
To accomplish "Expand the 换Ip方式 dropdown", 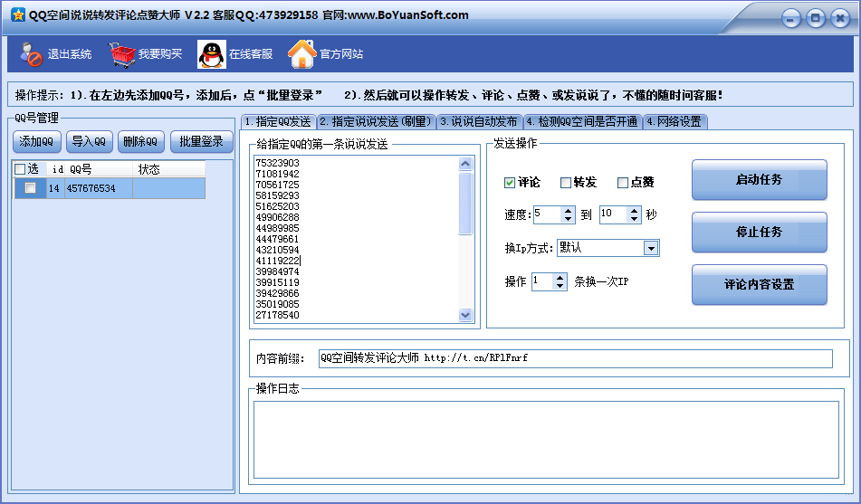I will 650,248.
